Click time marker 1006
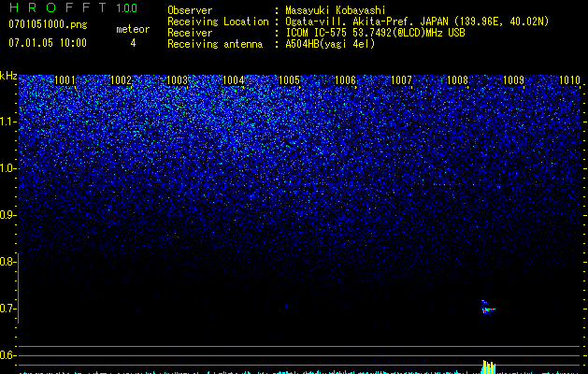This screenshot has height=374, width=588. tap(345, 79)
